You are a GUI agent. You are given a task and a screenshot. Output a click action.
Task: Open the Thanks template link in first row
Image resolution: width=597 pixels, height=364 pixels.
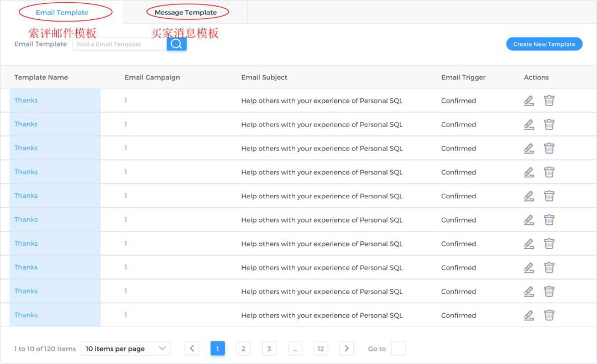[26, 101]
